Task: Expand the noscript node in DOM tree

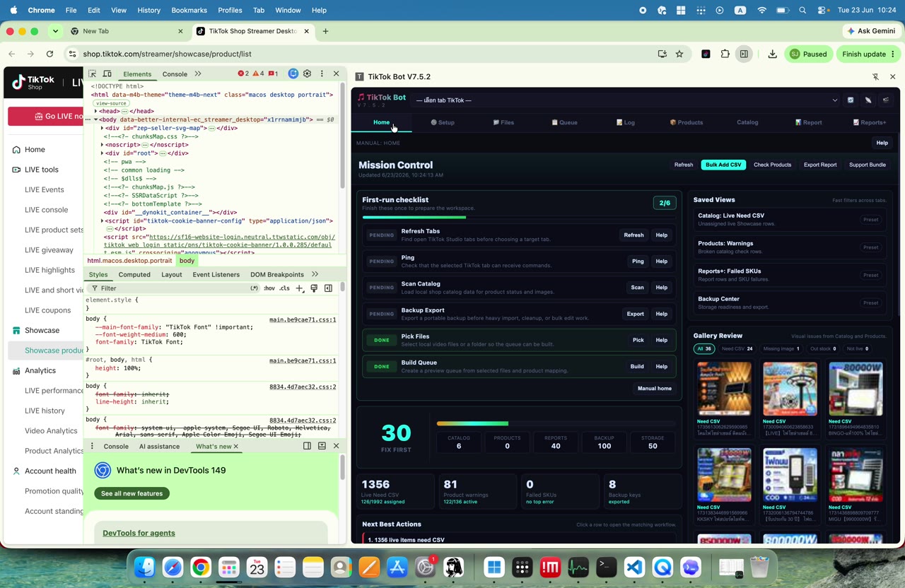Action: tap(103, 145)
